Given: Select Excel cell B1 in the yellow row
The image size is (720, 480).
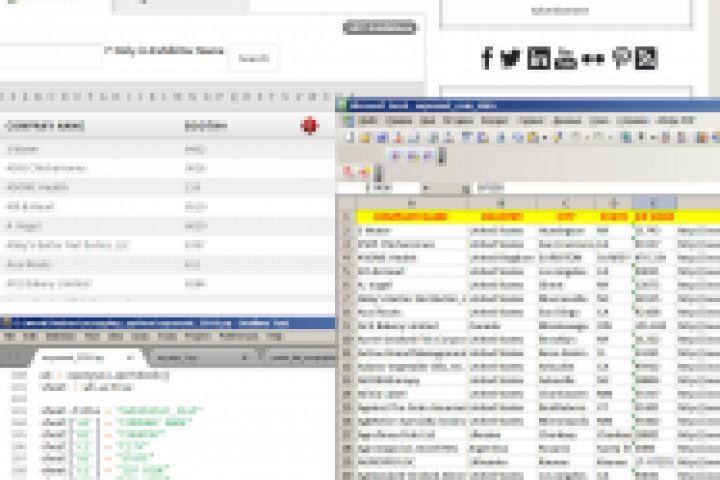Looking at the screenshot, I should pos(502,217).
